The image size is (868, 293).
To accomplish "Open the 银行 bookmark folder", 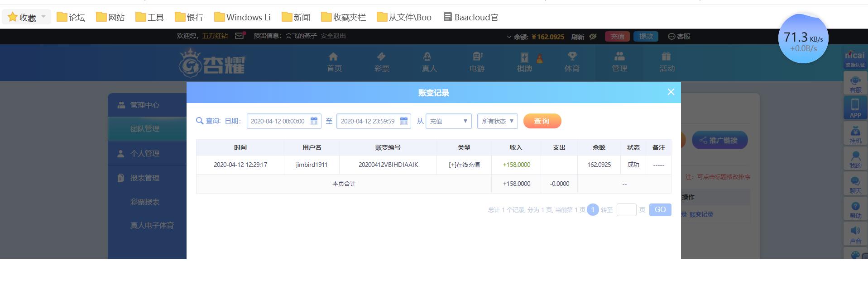I will point(189,17).
